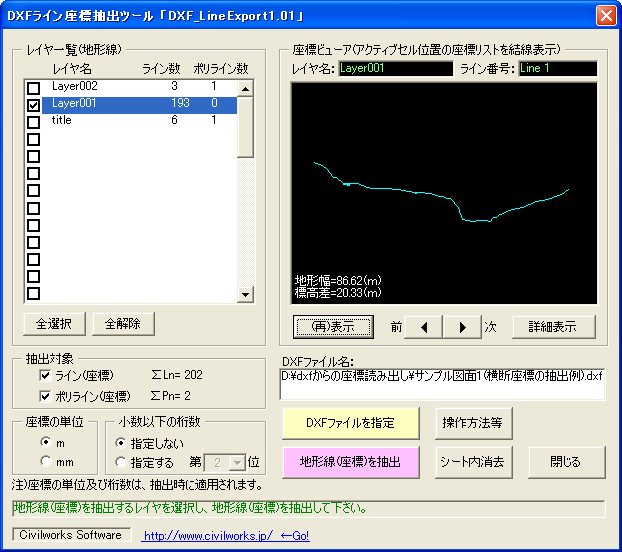Viewport: 622px width, 552px height.
Task: Click the 地形幅=86.62(m) text
Action: point(338,281)
